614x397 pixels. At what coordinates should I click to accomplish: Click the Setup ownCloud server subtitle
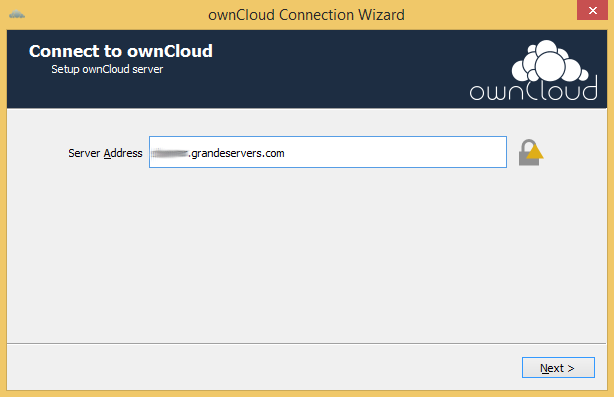click(107, 69)
